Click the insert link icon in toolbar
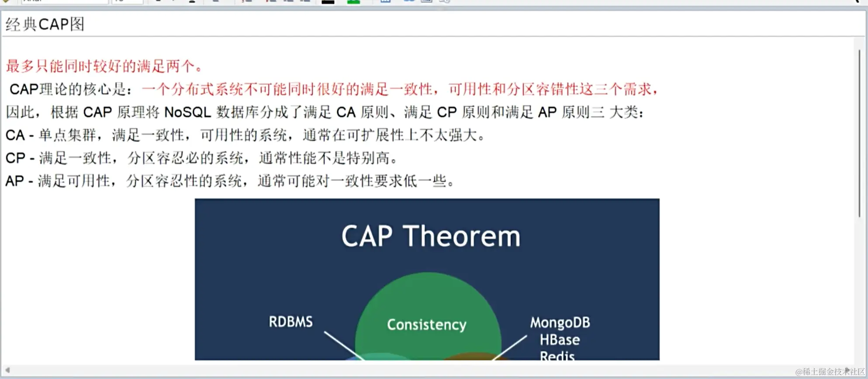The height and width of the screenshot is (379, 868). (x=409, y=1)
